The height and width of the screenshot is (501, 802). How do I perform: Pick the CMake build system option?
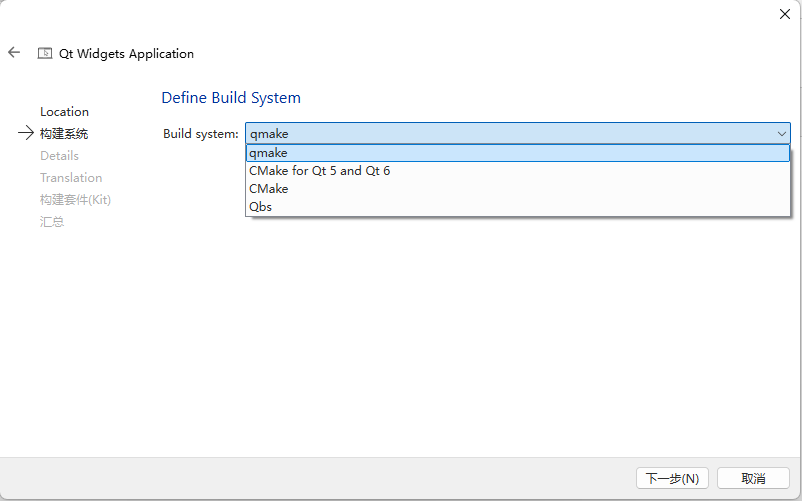518,189
